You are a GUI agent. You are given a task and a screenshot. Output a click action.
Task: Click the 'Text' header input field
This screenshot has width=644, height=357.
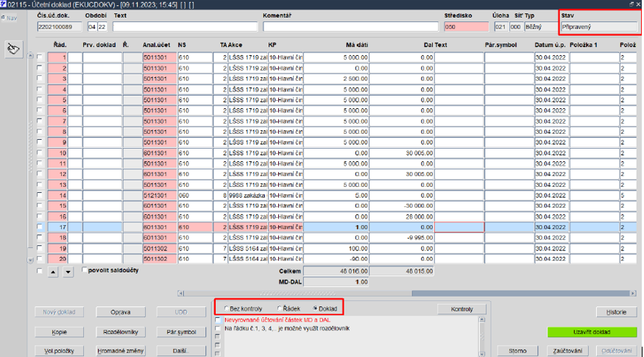pyautogui.click(x=185, y=26)
